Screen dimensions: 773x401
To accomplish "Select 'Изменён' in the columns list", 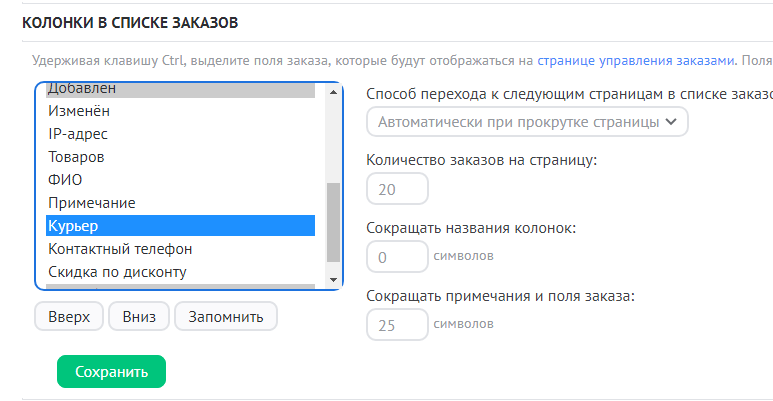I will coord(80,111).
